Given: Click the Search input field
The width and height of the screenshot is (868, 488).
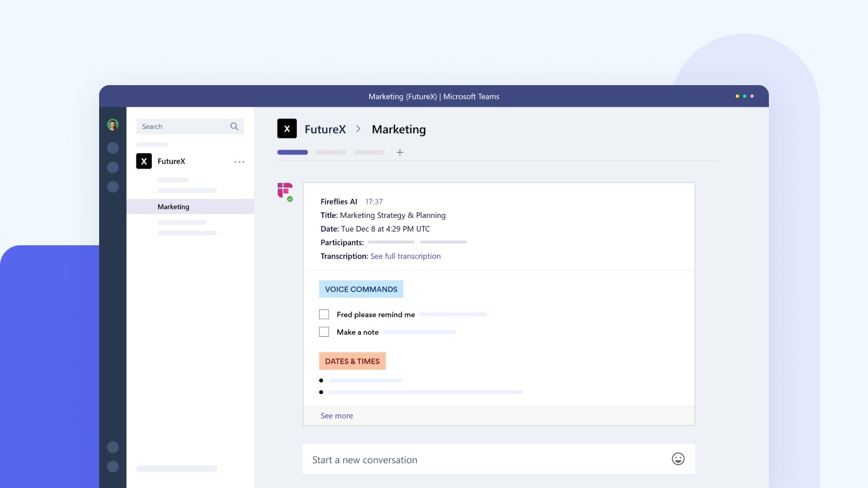Looking at the screenshot, I should click(x=190, y=126).
